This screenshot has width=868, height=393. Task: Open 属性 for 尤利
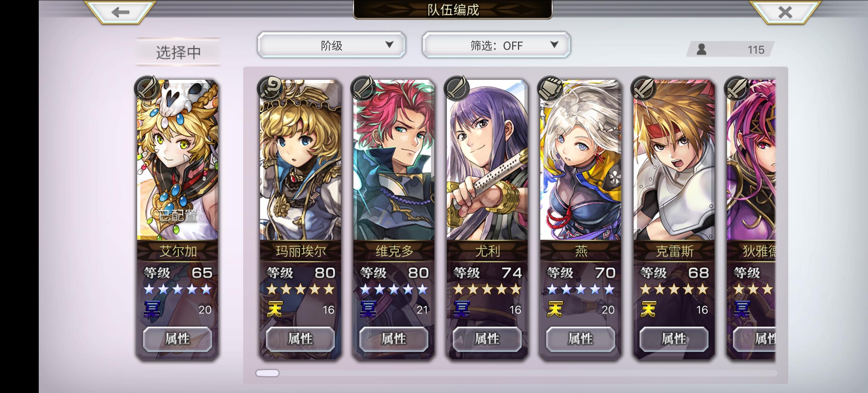tap(487, 339)
